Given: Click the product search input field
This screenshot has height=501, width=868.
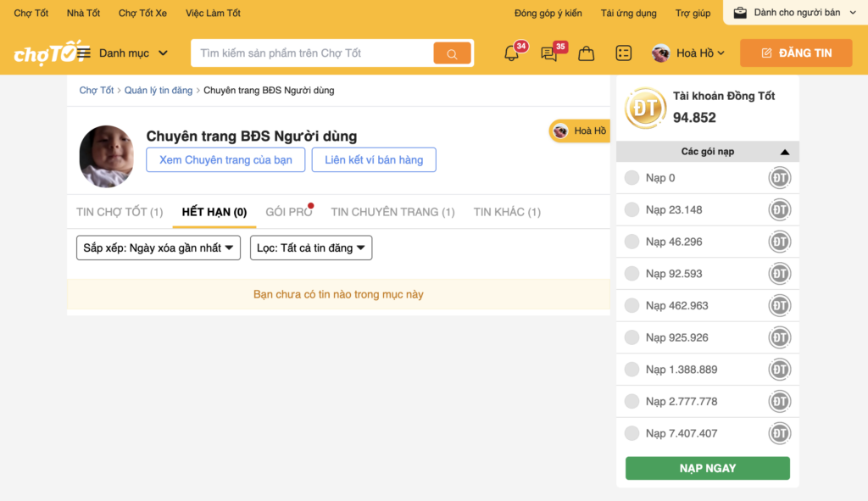Looking at the screenshot, I should pyautogui.click(x=312, y=53).
